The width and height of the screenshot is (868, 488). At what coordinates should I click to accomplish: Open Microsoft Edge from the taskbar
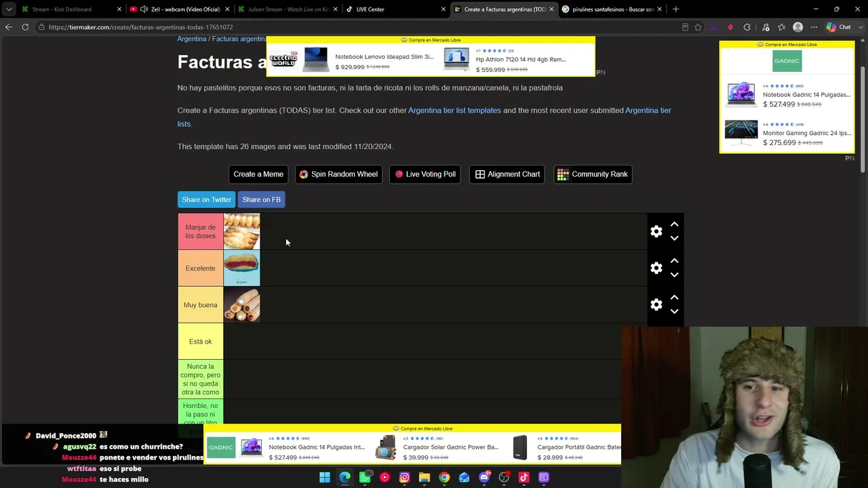click(344, 477)
